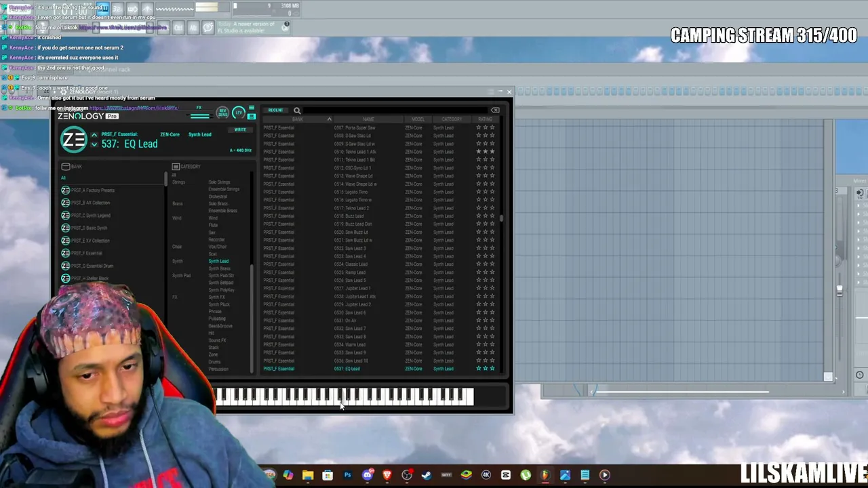Viewport: 868px width, 488px height.
Task: Click the bank list scrollbar thumb
Action: [x=165, y=179]
